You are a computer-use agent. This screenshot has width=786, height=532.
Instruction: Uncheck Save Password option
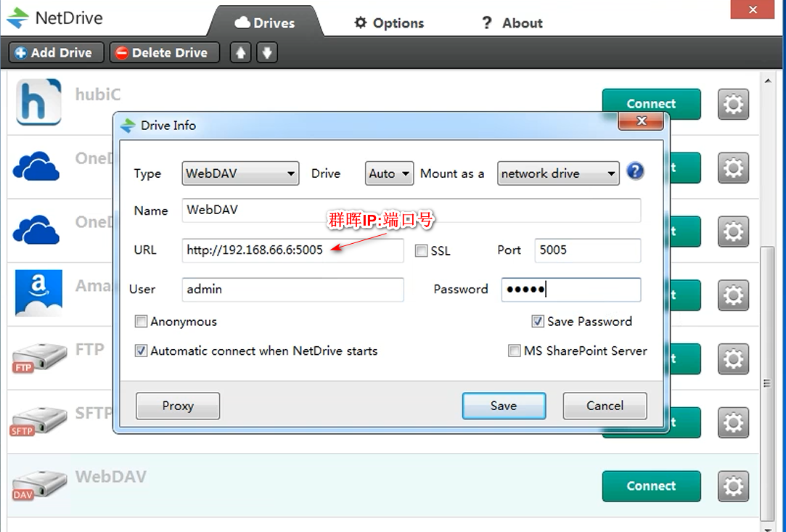click(x=538, y=322)
